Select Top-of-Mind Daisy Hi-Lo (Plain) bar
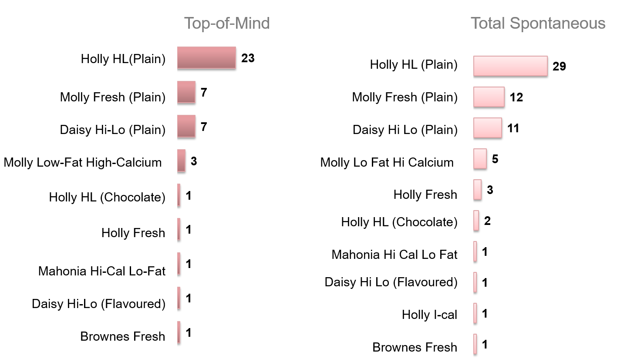 (x=186, y=127)
